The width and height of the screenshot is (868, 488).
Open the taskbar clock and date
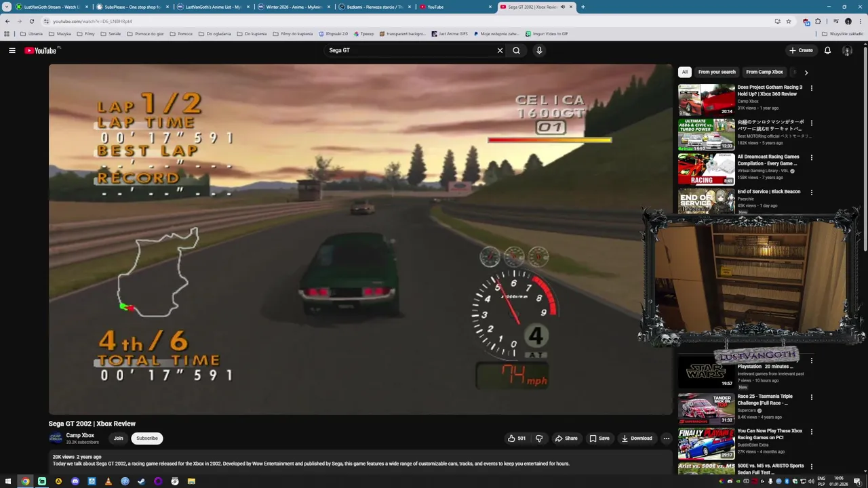839,481
